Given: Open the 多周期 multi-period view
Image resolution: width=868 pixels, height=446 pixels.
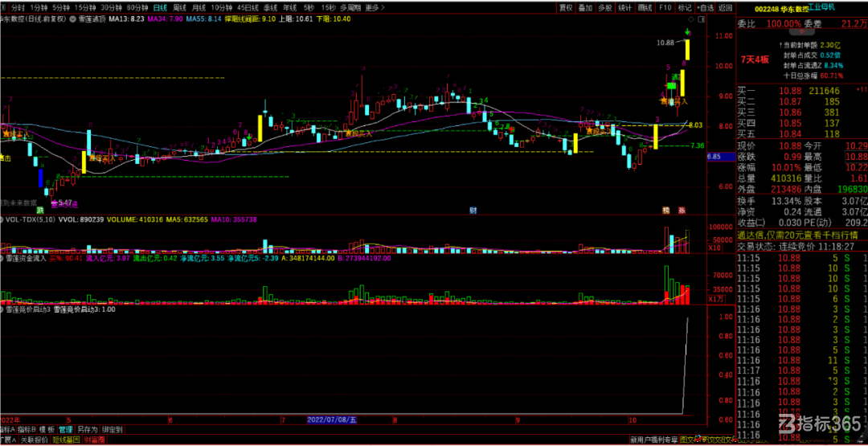Looking at the screenshot, I should click(350, 8).
